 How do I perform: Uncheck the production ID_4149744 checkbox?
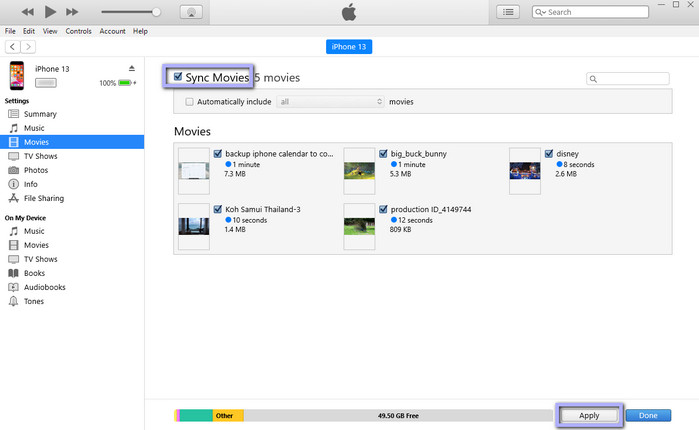[383, 209]
